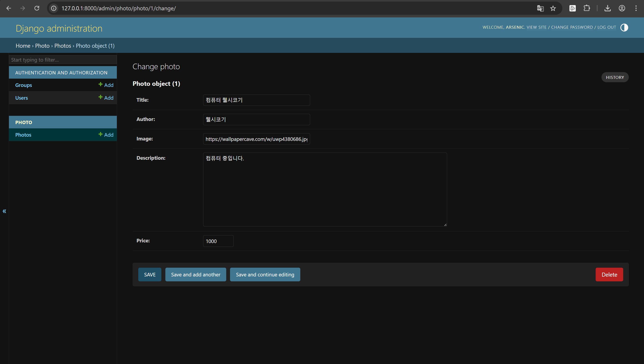Click the HISTORY button
The width and height of the screenshot is (644, 364).
[x=614, y=77]
